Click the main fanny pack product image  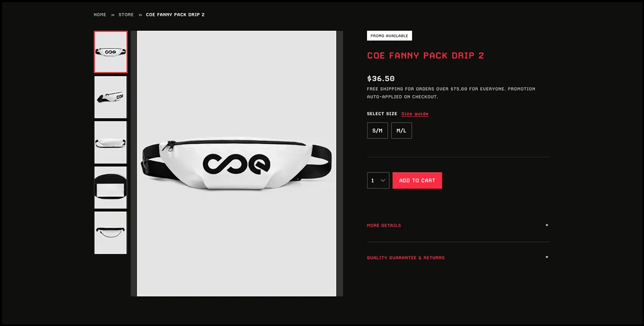point(237,164)
